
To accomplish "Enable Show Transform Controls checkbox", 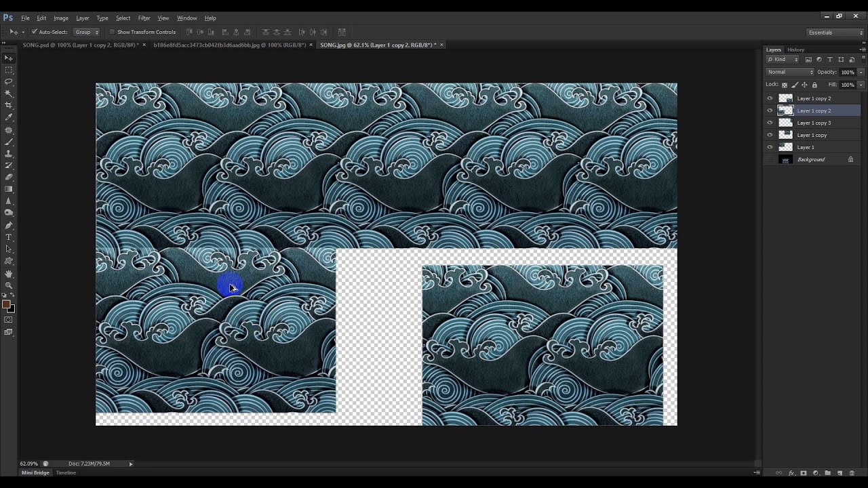I will (112, 32).
